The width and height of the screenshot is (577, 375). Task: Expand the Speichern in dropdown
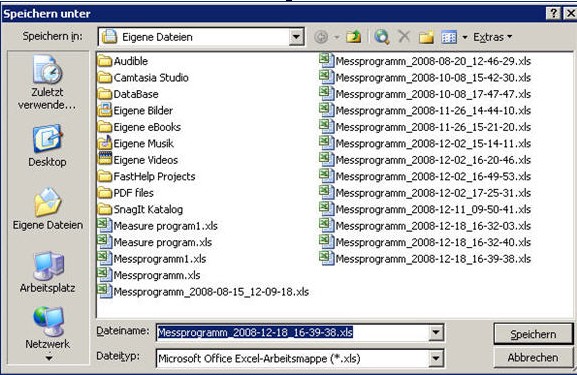click(x=296, y=37)
